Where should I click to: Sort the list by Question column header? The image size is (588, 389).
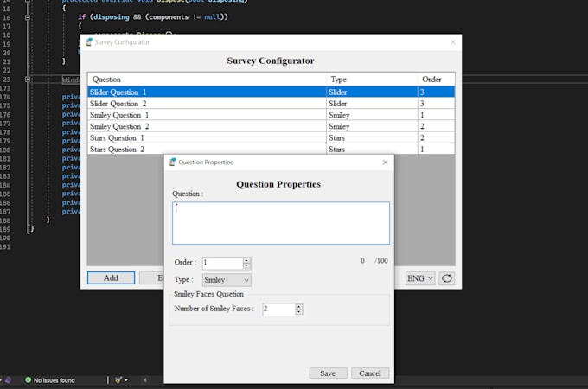click(x=207, y=79)
